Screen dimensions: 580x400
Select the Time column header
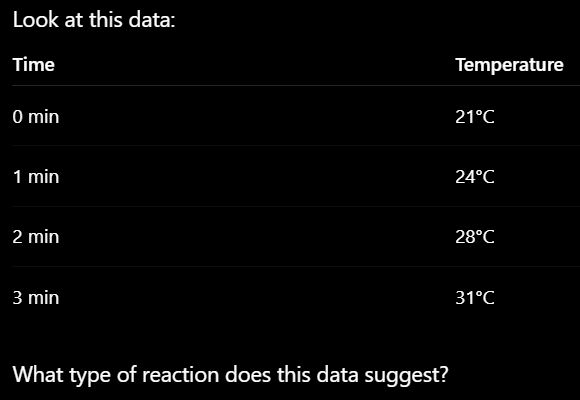tap(34, 65)
